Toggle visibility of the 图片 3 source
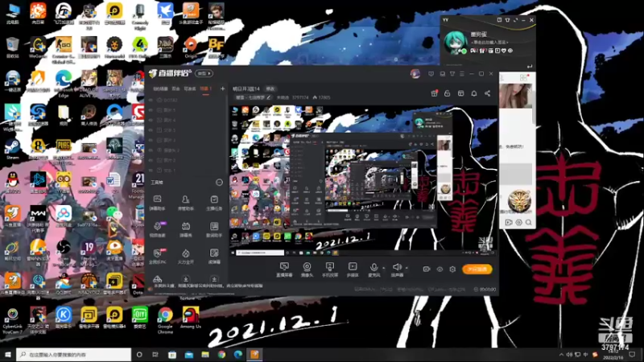This screenshot has width=644, height=362. 151,140
